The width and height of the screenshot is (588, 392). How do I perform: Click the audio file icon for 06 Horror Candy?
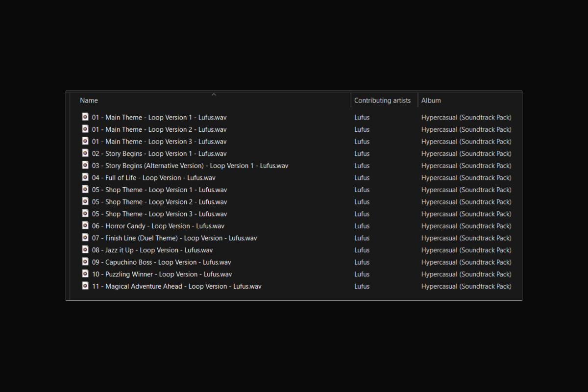85,226
